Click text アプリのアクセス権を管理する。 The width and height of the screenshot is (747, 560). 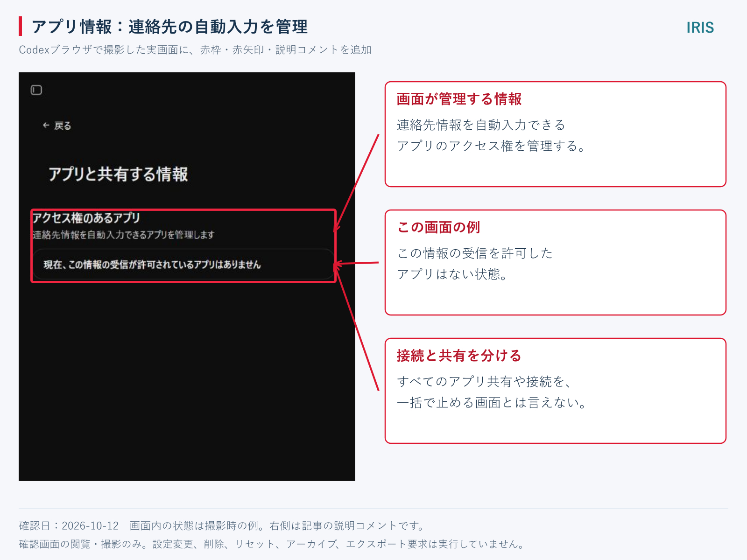[x=491, y=146]
